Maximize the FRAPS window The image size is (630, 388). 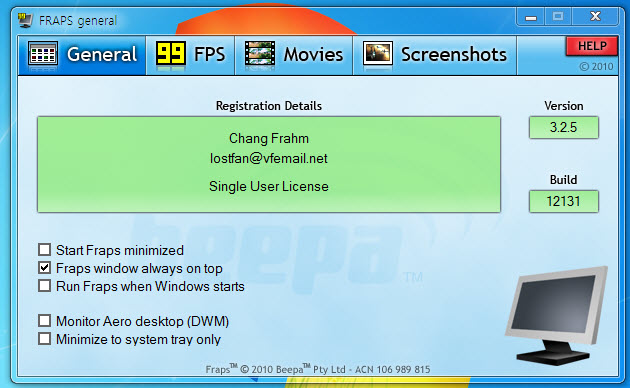click(558, 17)
